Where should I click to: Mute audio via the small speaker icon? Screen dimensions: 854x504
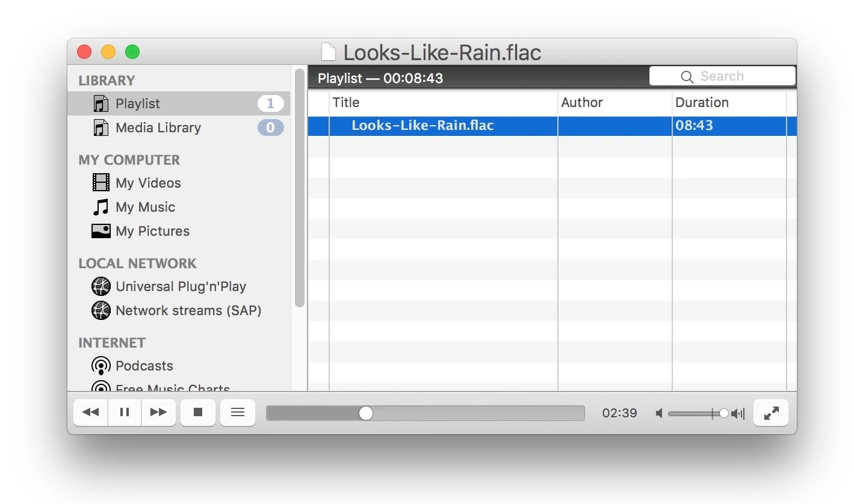coord(659,413)
